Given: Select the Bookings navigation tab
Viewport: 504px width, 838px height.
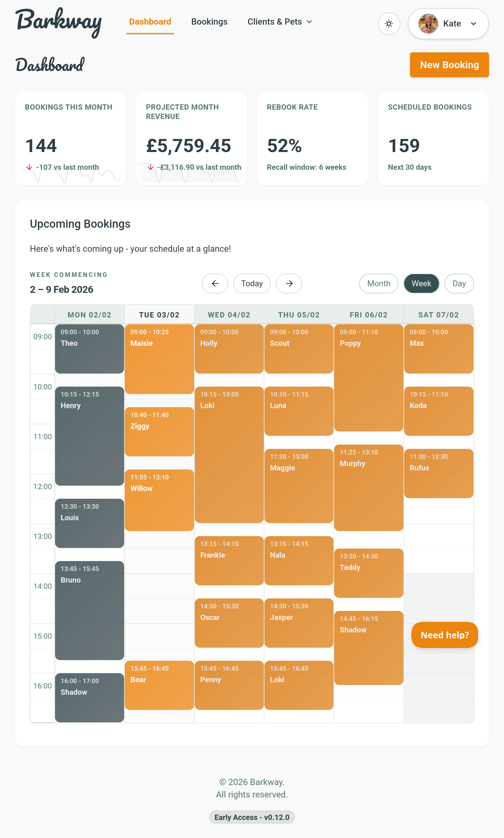Looking at the screenshot, I should [209, 21].
